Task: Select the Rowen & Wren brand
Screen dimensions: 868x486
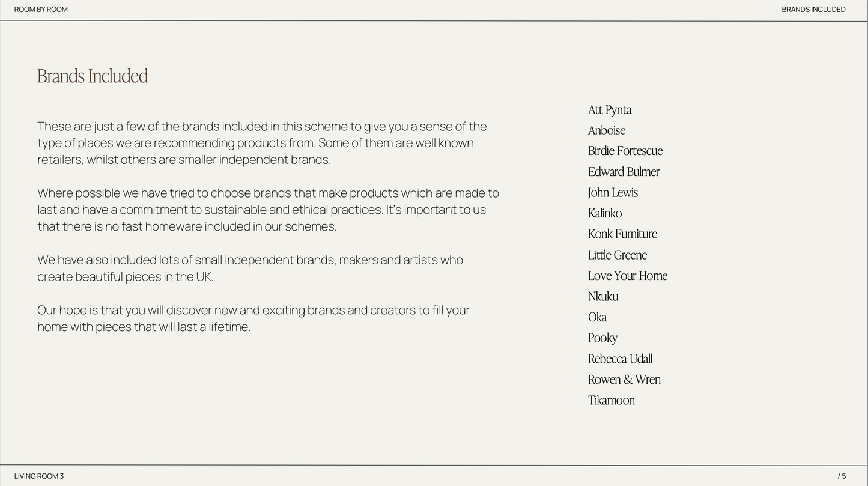Action: tap(624, 380)
